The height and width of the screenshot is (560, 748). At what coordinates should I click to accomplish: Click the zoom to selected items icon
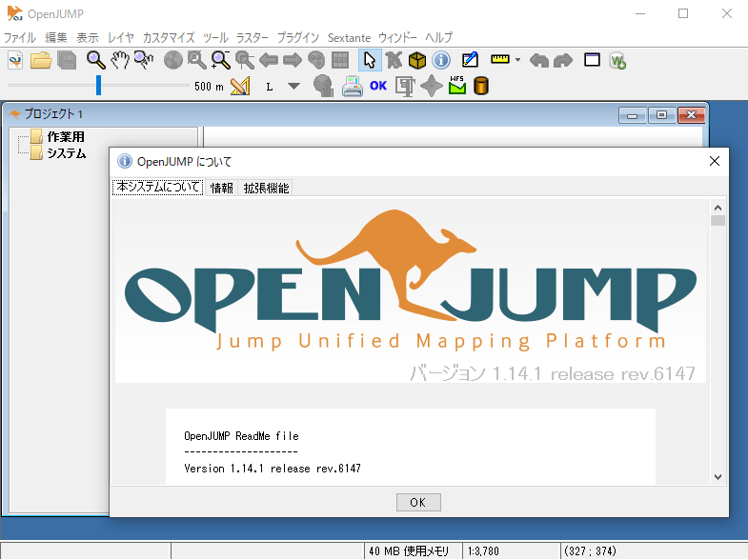pyautogui.click(x=196, y=61)
